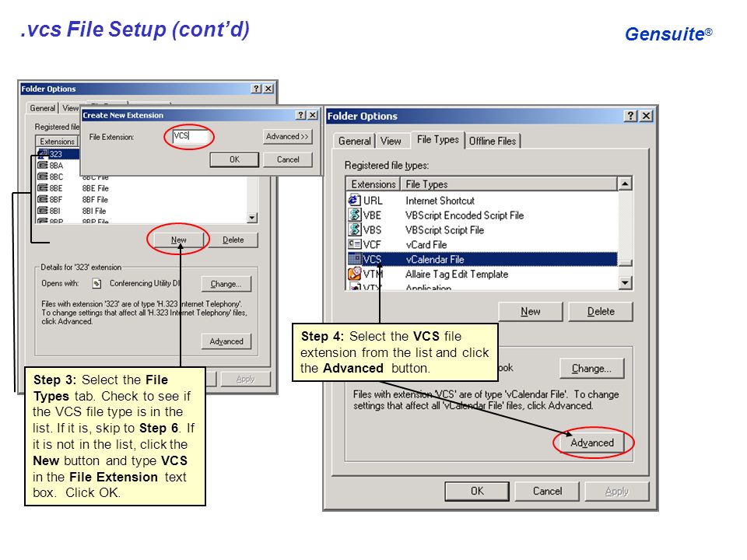Open the View tab in right Folder Options
Image resolution: width=747 pixels, height=560 pixels.
391,141
